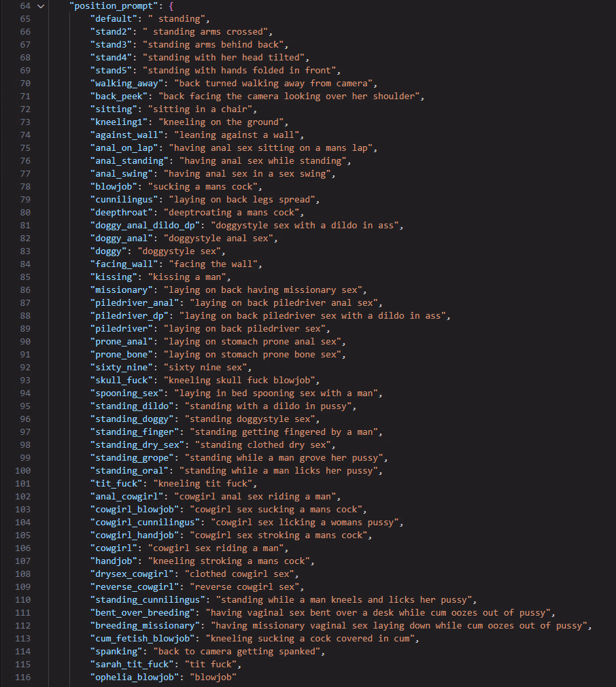Click line number 116 in the gutter
616x687 pixels.
point(22,677)
